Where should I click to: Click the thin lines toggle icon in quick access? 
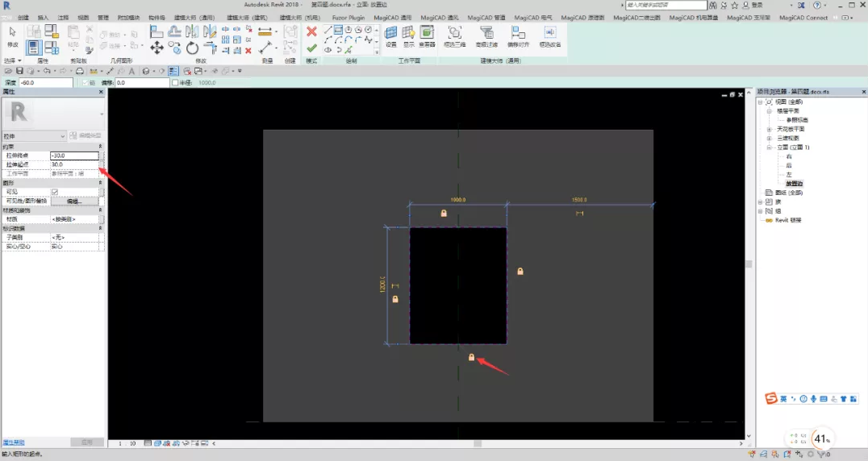tap(173, 71)
